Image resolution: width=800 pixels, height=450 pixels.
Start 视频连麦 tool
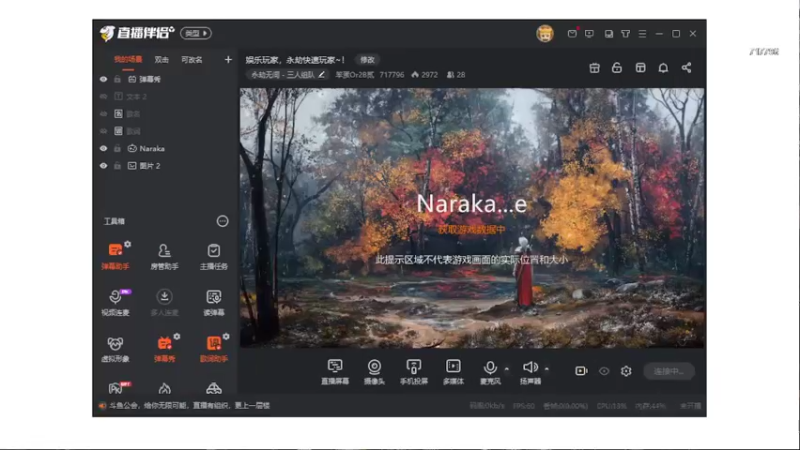pos(115,302)
